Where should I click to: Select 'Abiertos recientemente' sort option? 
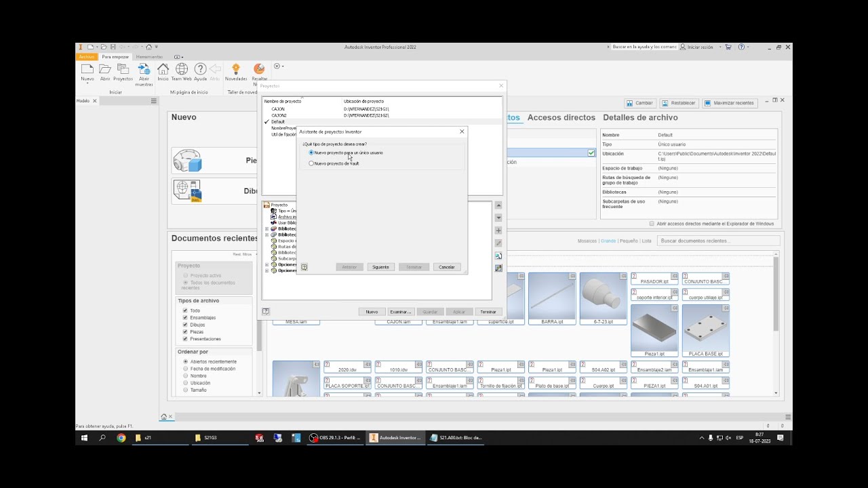point(185,362)
